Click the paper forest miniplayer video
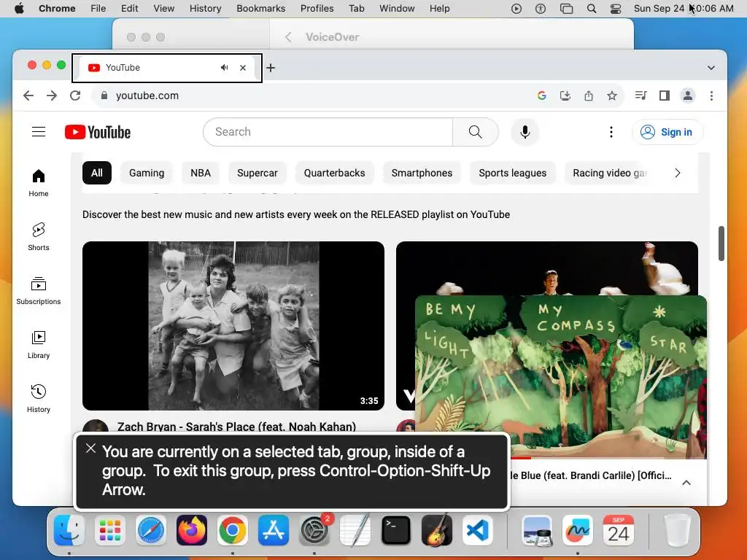Viewport: 747px width, 560px height. pyautogui.click(x=561, y=376)
